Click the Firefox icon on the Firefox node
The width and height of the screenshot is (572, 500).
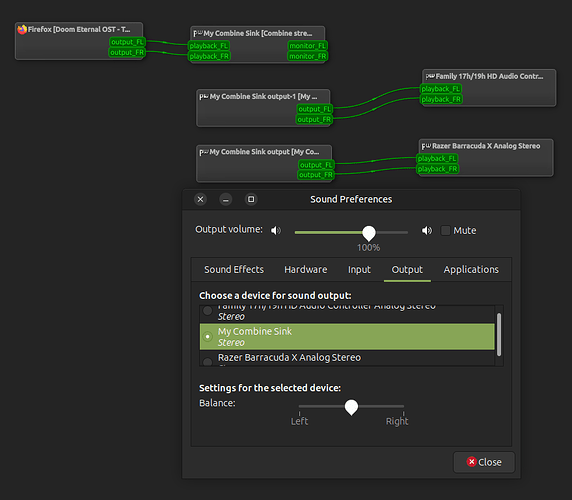point(22,30)
